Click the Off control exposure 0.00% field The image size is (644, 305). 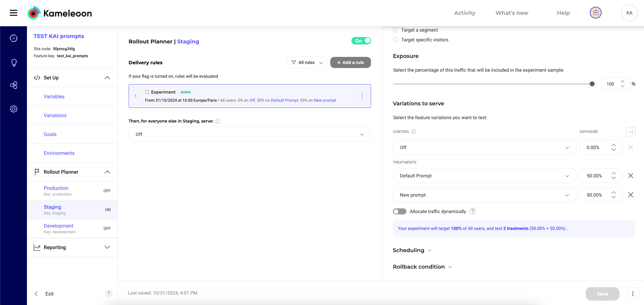[x=601, y=147]
